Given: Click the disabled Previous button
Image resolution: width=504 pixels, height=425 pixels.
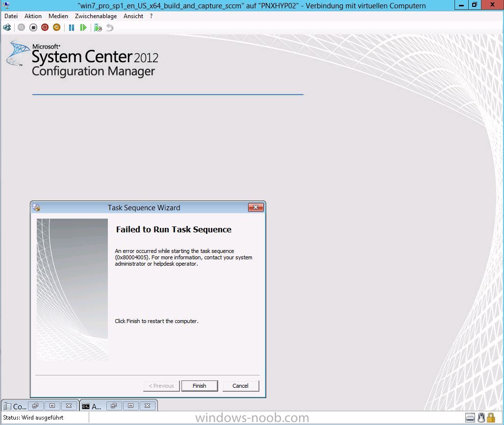Looking at the screenshot, I should pyautogui.click(x=161, y=386).
